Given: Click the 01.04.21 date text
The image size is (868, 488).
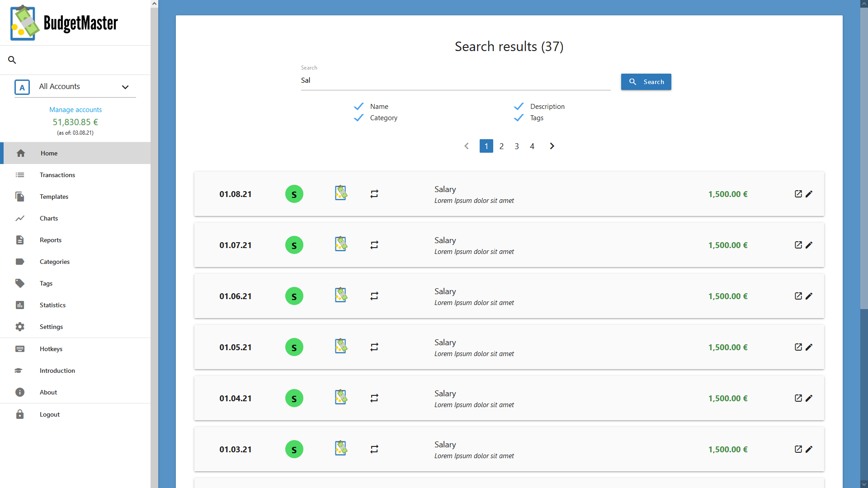Looking at the screenshot, I should click(x=236, y=399).
